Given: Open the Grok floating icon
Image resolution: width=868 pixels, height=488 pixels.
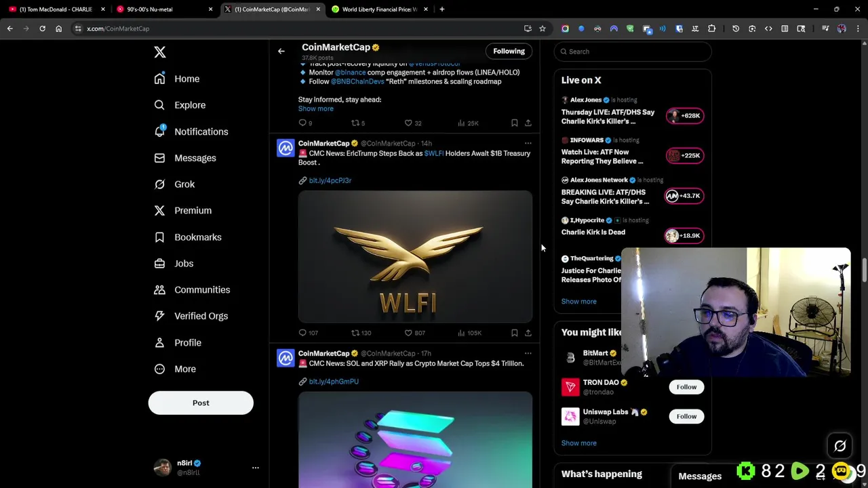Looking at the screenshot, I should tap(840, 446).
